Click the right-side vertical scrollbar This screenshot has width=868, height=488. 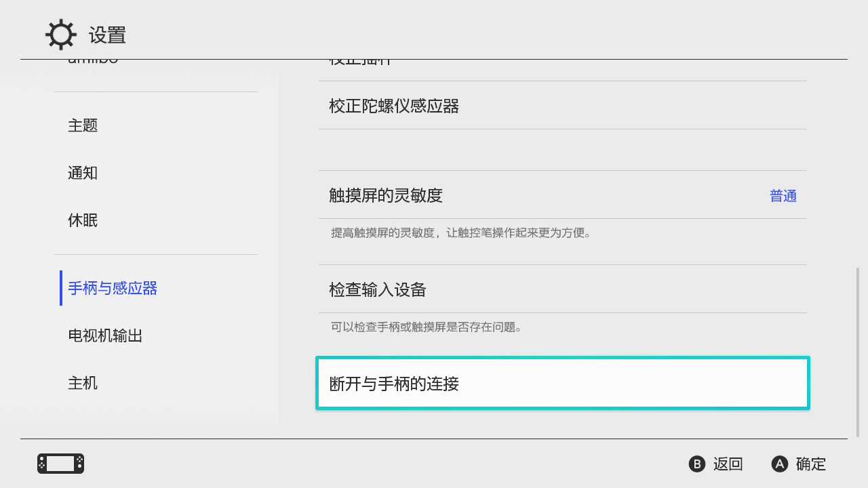[x=858, y=352]
